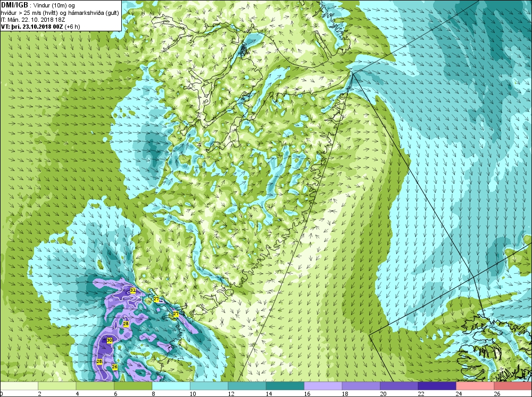Click the light cyan 8–10 legend swatch
532x397 pixels.
point(171,386)
